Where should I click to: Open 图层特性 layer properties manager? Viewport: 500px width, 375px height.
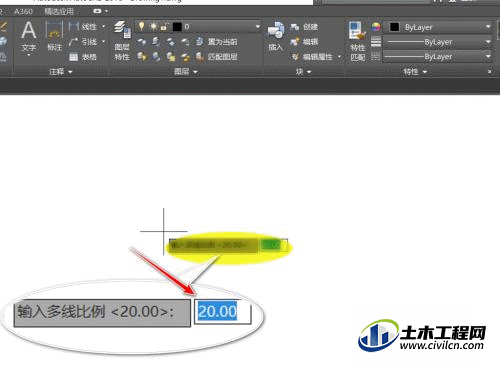tap(122, 41)
